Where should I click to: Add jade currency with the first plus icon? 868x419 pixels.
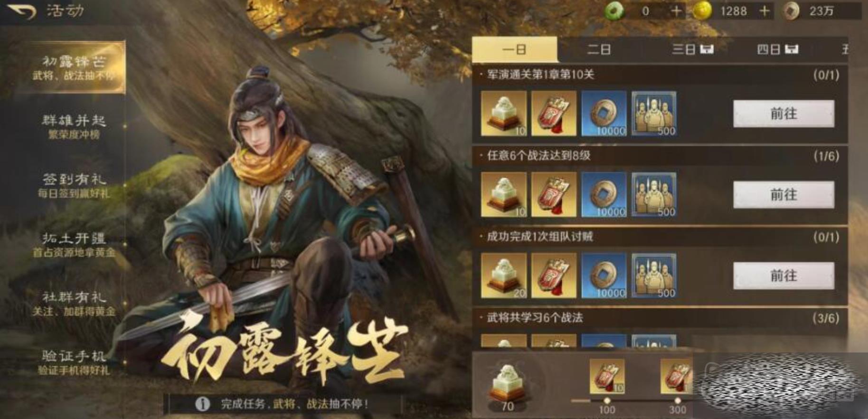[x=676, y=11]
